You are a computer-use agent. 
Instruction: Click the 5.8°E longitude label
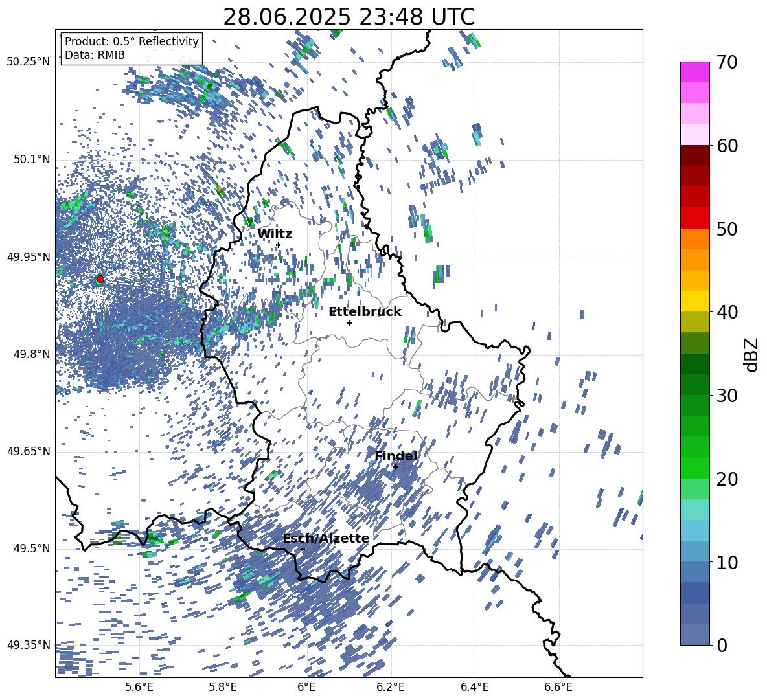pos(223,687)
